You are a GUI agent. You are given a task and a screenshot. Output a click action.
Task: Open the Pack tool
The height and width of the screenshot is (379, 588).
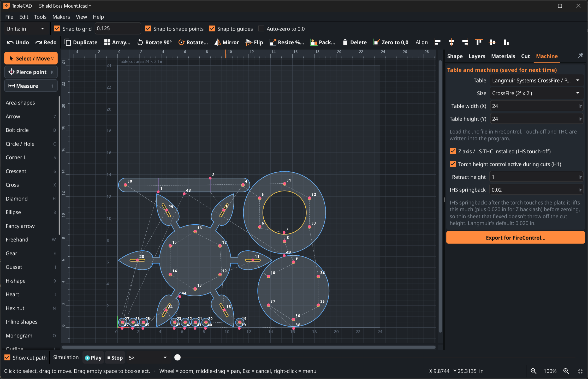(x=323, y=42)
